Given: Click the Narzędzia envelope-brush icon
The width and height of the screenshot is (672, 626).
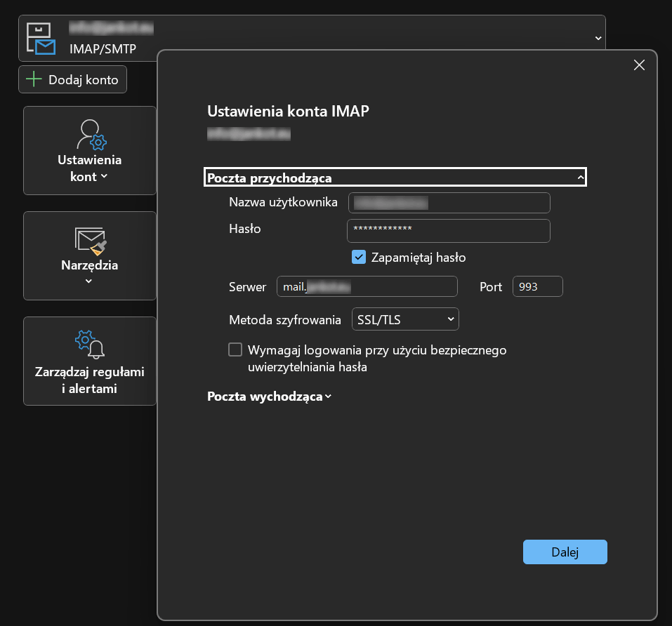Looking at the screenshot, I should [x=91, y=241].
